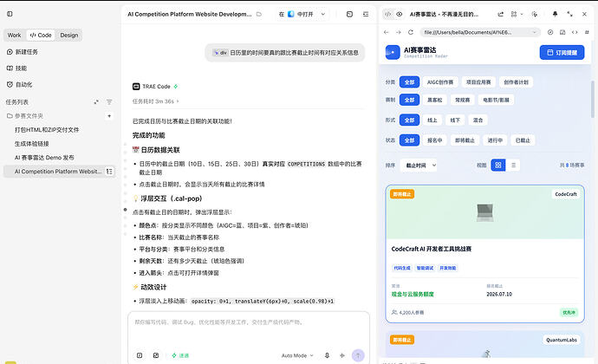
Task: Click the microphone voice input icon
Action: 327,355
